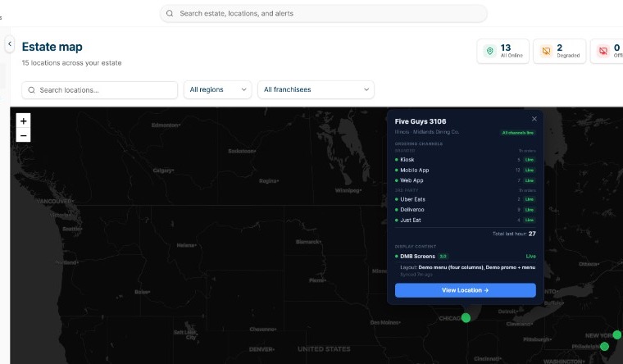Open the All regions dropdown

pos(218,90)
